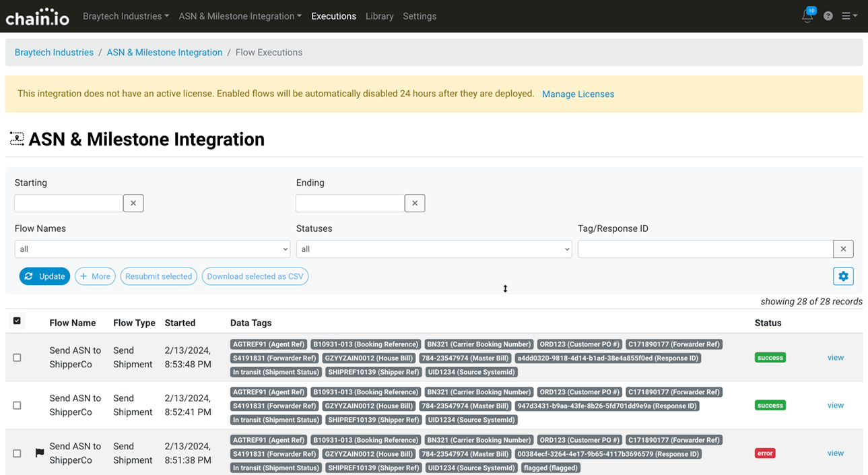Toggle the select-all checkbox in table header
This screenshot has height=475, width=868.
click(17, 321)
